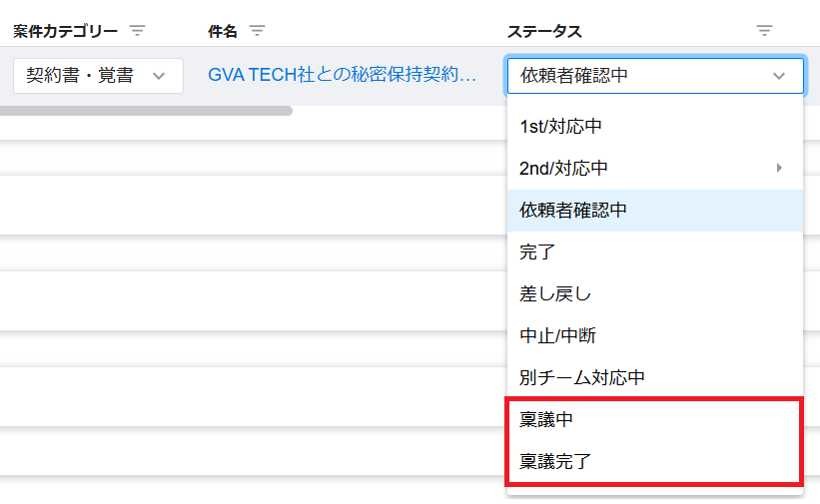The width and height of the screenshot is (820, 504).
Task: Click the 件名 column header label
Action: point(223,32)
